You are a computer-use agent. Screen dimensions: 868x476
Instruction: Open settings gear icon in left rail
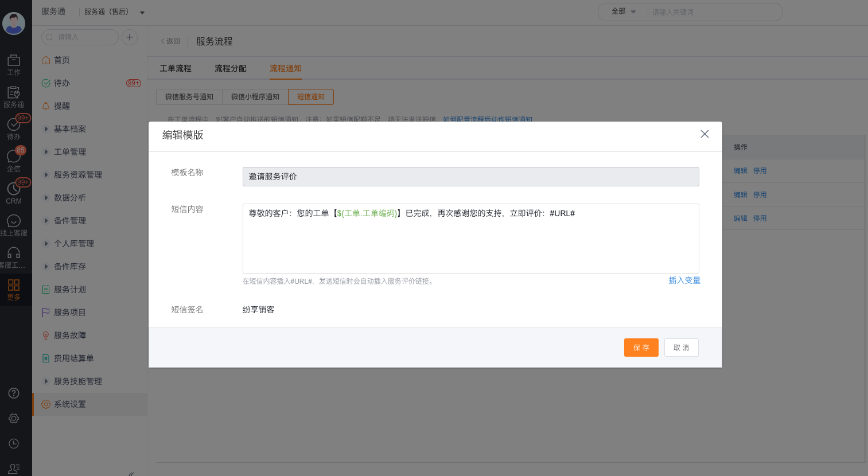(x=14, y=419)
